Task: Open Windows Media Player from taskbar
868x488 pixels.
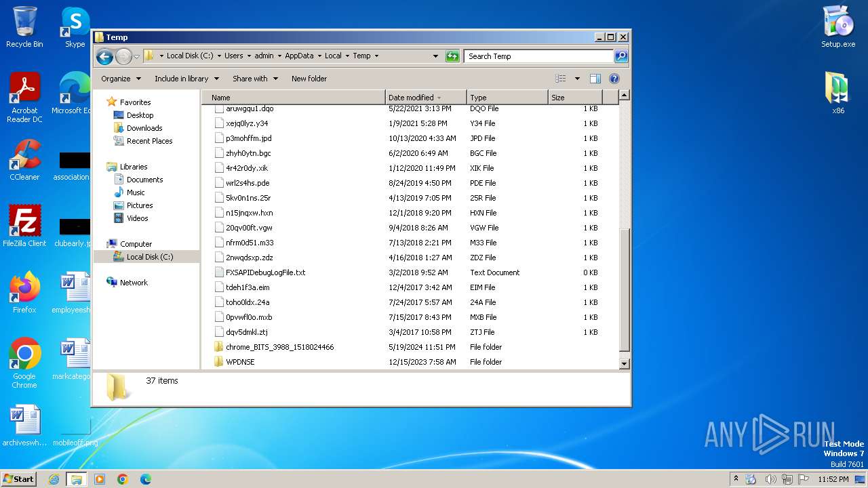Action: coord(100,479)
